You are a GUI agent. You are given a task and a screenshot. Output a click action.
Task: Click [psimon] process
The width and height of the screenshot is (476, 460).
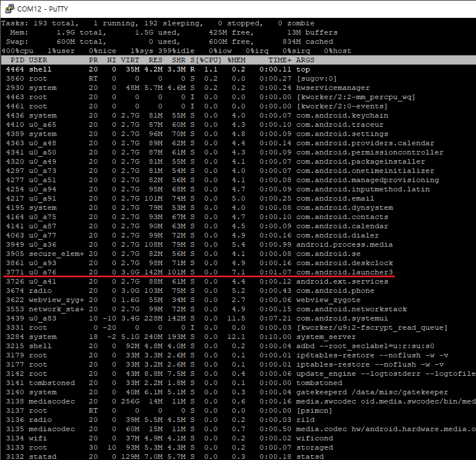[x=314, y=410]
